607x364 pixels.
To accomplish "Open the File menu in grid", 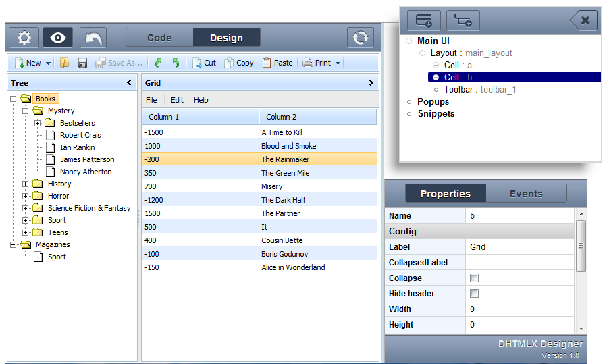I will pos(151,100).
